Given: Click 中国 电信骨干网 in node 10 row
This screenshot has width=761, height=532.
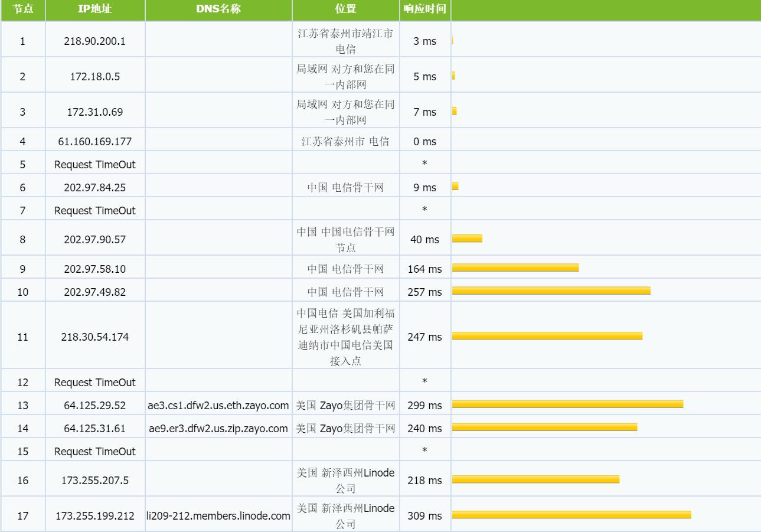Looking at the screenshot, I should (345, 292).
